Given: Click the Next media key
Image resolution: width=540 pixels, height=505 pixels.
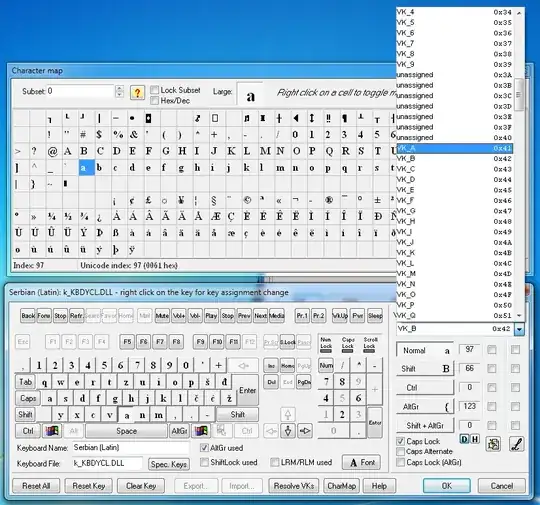Looking at the screenshot, I should [261, 316].
